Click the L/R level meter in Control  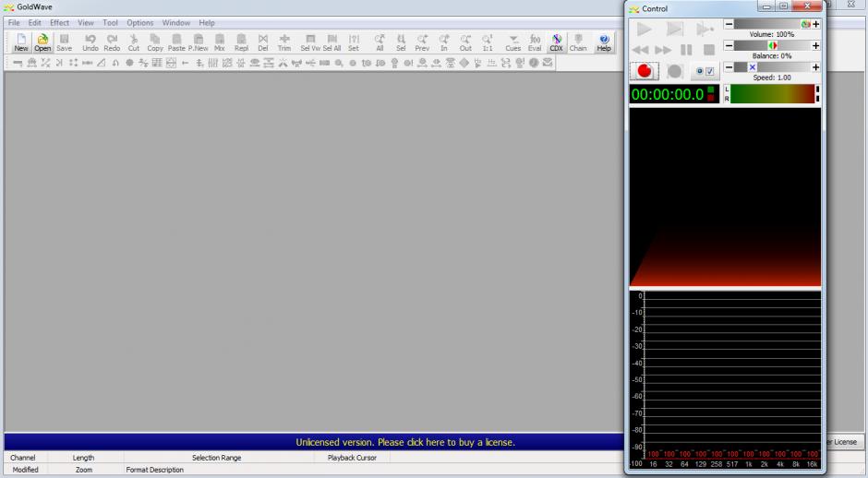click(772, 94)
